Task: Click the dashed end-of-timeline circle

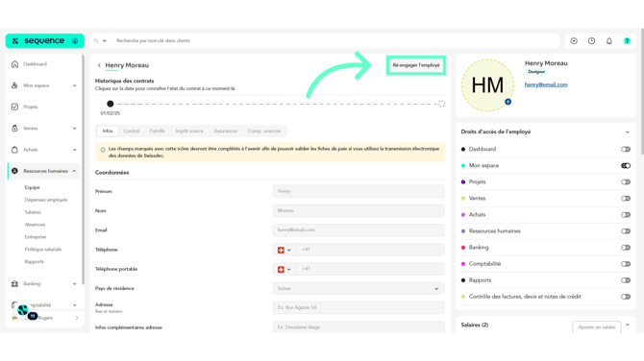Action: (441, 104)
